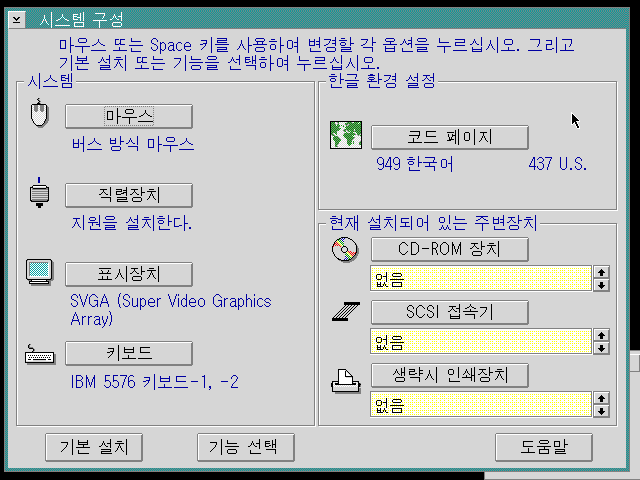Click the SCSI spin down arrow

point(601,348)
